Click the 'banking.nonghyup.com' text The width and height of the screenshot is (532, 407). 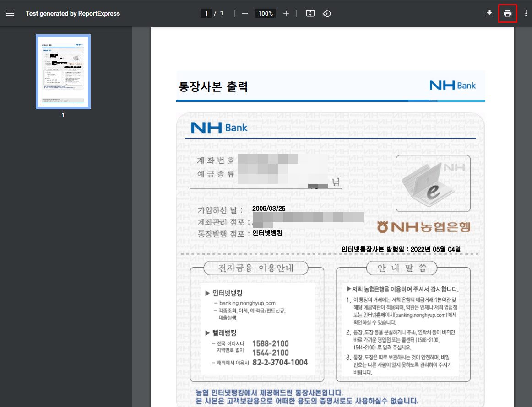(247, 303)
